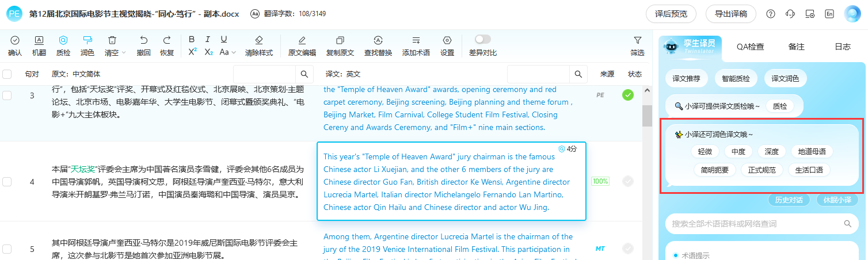Tick the checkbox for segment 4
This screenshot has width=868, height=260.
(x=7, y=182)
